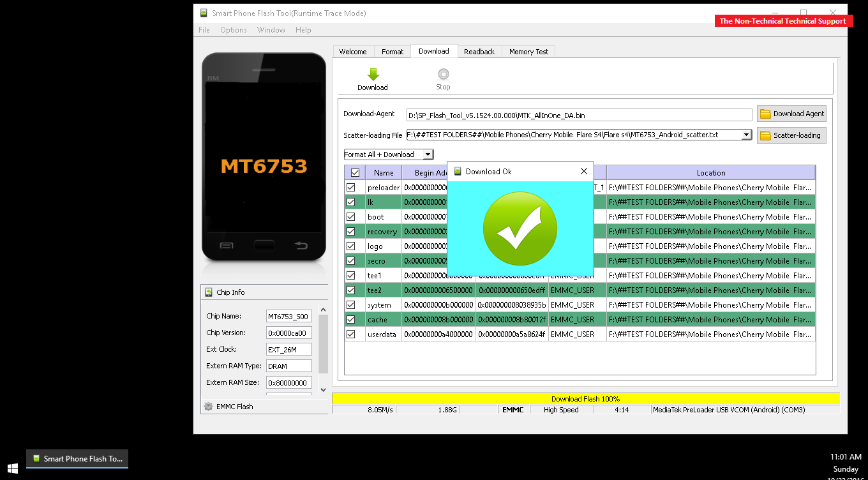Click the Scatter-loading button
The width and height of the screenshot is (868, 480).
coord(791,135)
